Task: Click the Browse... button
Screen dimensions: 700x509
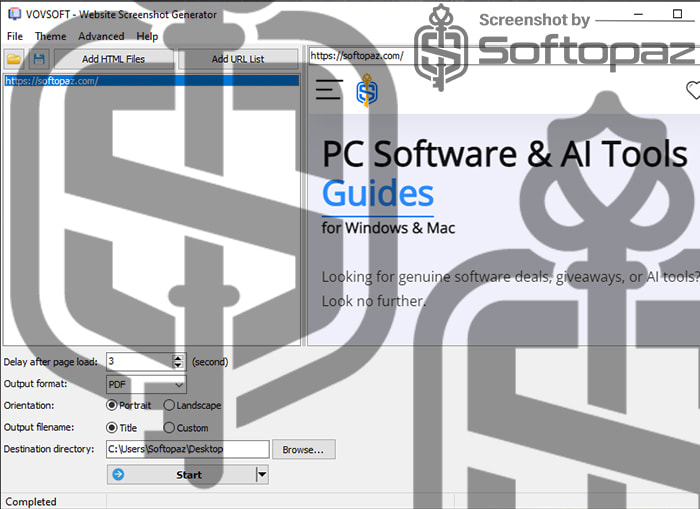Action: [x=304, y=450]
